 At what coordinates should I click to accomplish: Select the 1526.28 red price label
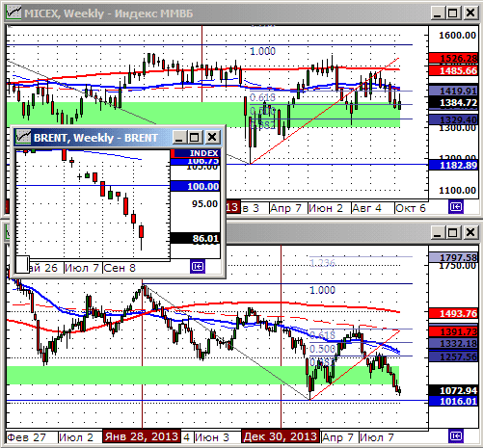454,58
